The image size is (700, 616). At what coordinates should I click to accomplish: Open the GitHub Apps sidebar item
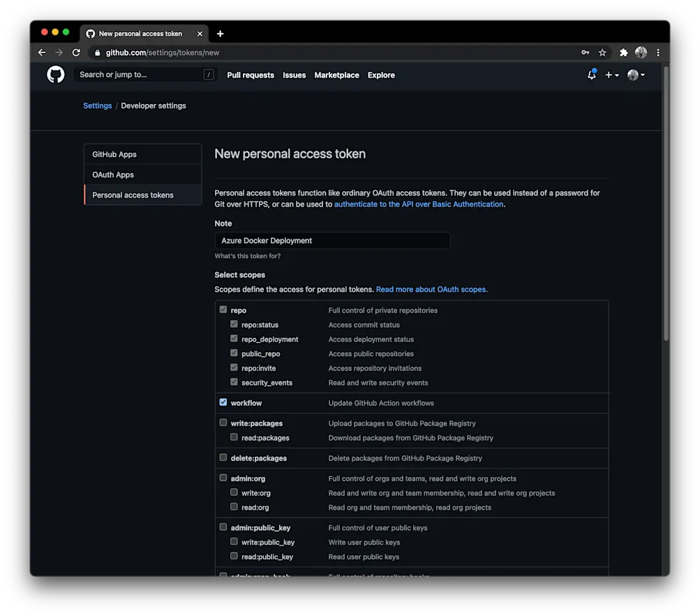143,154
